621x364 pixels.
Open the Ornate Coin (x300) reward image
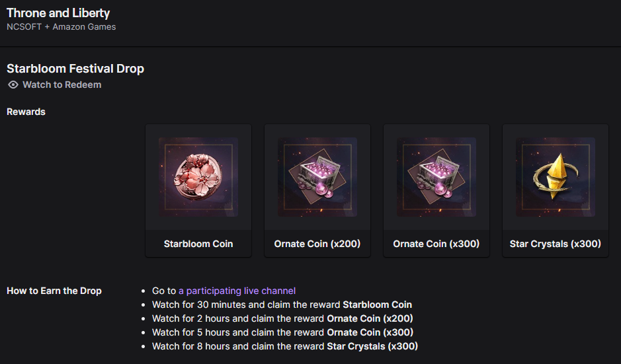point(436,177)
